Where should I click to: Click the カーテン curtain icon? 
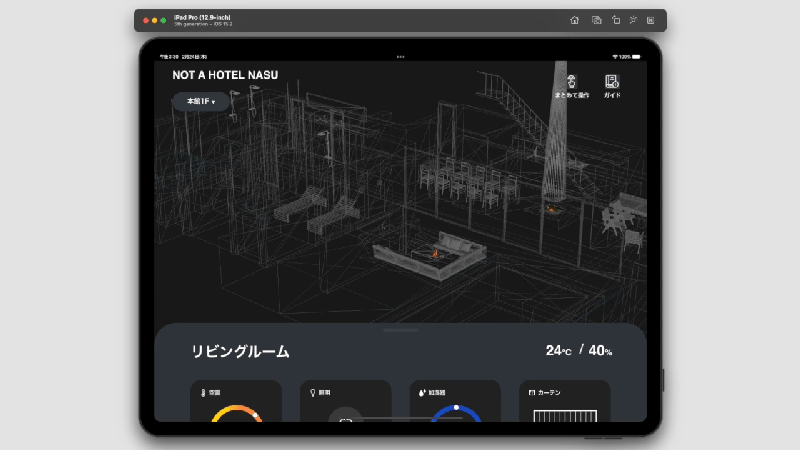coord(532,393)
